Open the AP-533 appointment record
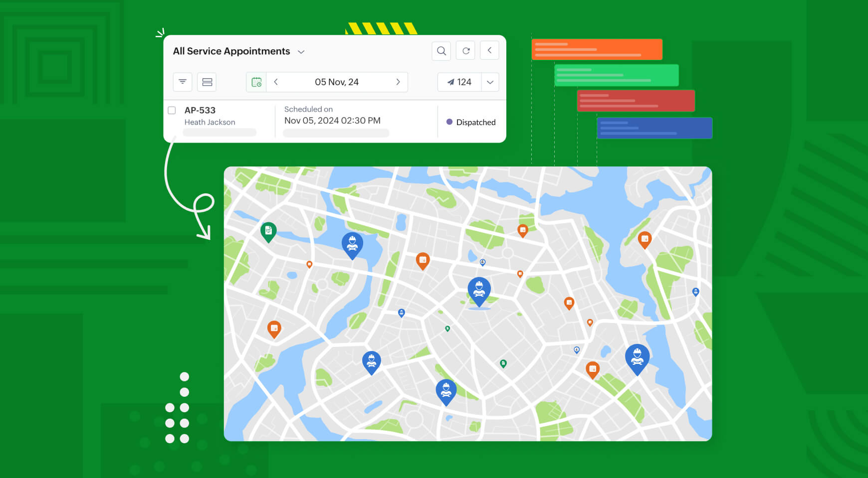Image resolution: width=868 pixels, height=478 pixels. point(200,110)
